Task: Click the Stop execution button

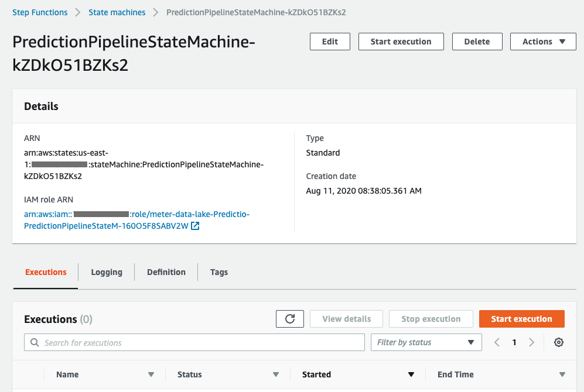Action: pyautogui.click(x=431, y=319)
